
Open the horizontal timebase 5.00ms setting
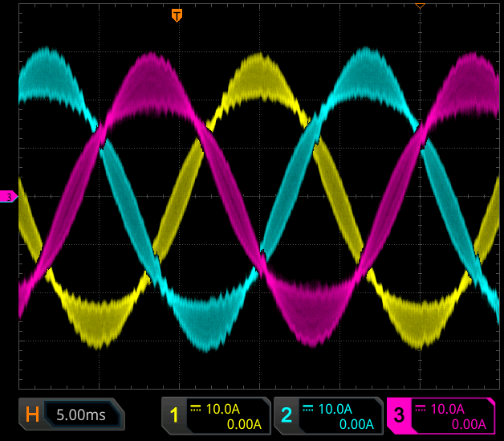click(x=71, y=414)
